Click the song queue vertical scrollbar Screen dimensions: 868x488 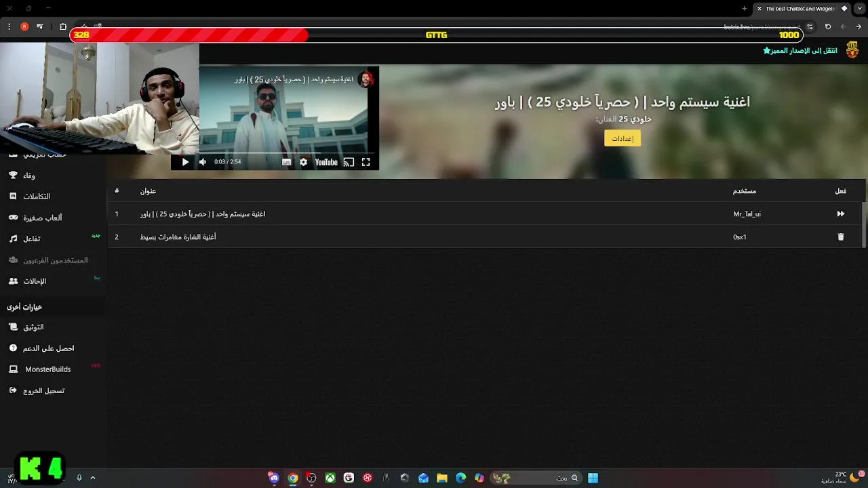pyautogui.click(x=863, y=224)
